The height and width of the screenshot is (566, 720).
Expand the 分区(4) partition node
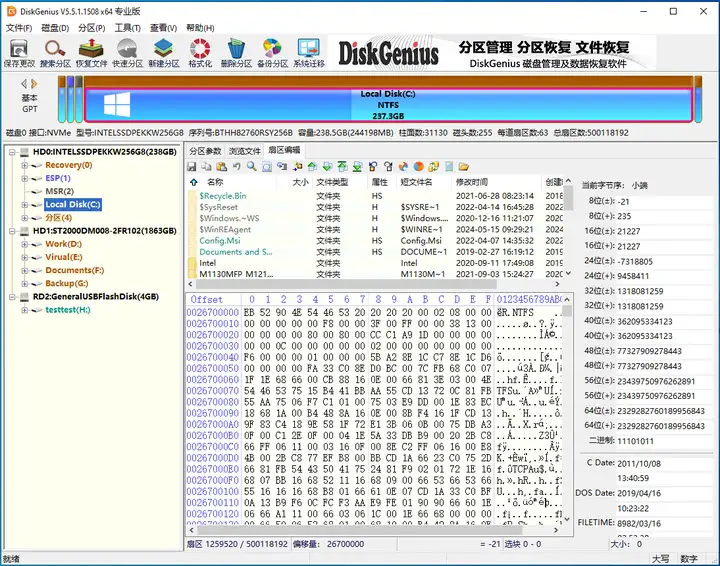[x=24, y=218]
